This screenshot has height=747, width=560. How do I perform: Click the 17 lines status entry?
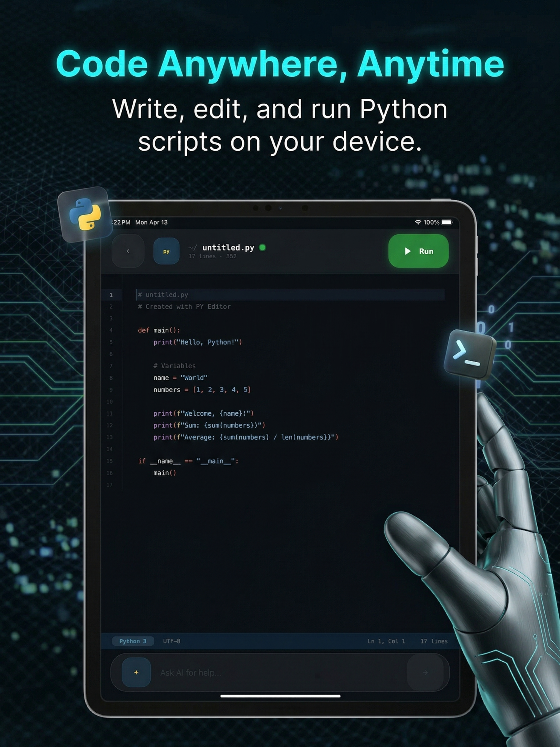(434, 641)
